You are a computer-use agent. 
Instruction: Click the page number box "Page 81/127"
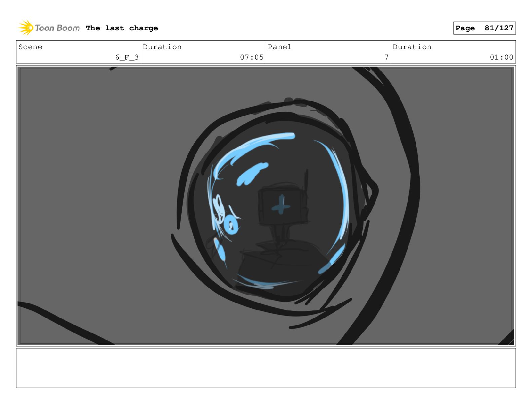coord(484,28)
